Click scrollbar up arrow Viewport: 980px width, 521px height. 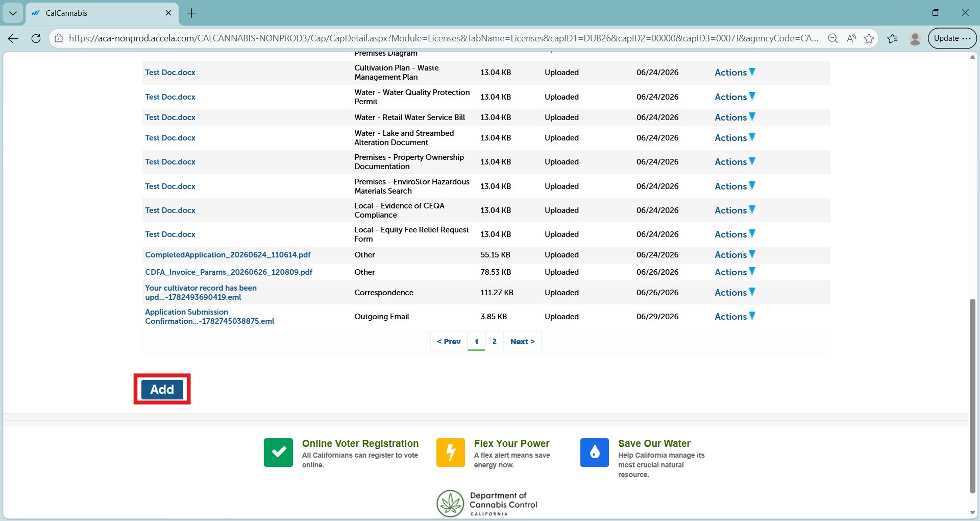coord(972,57)
